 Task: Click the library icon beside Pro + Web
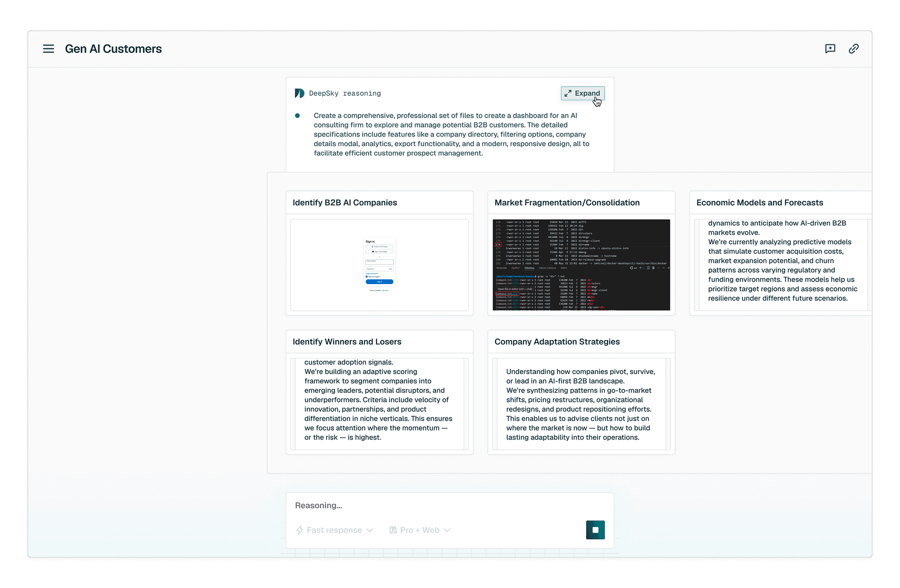click(x=393, y=530)
